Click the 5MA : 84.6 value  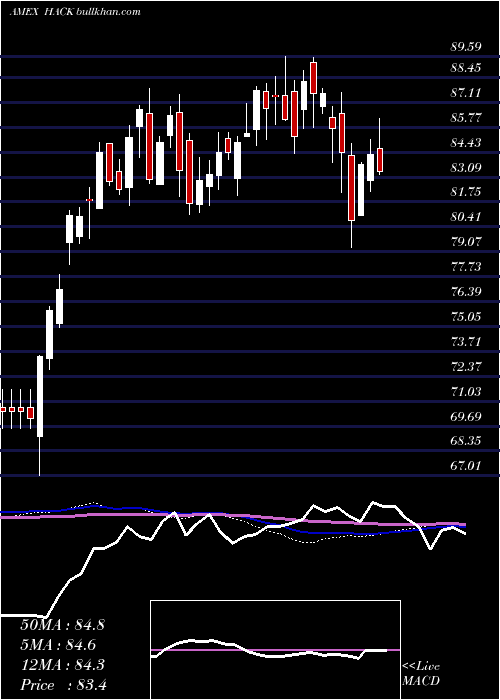58,645
